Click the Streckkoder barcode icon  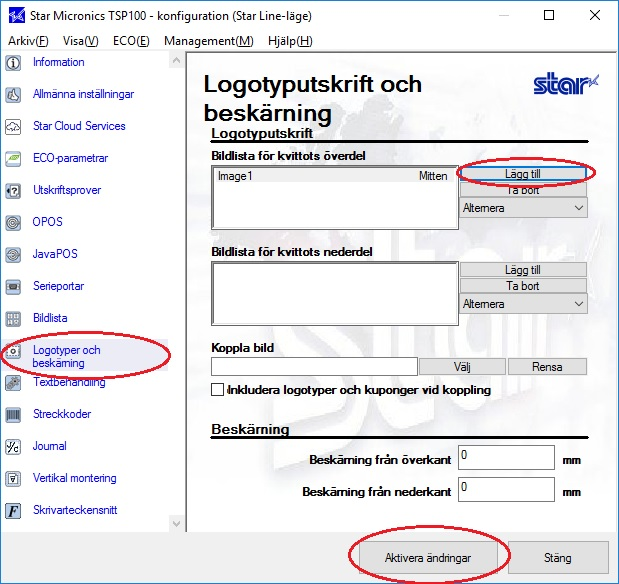point(13,415)
